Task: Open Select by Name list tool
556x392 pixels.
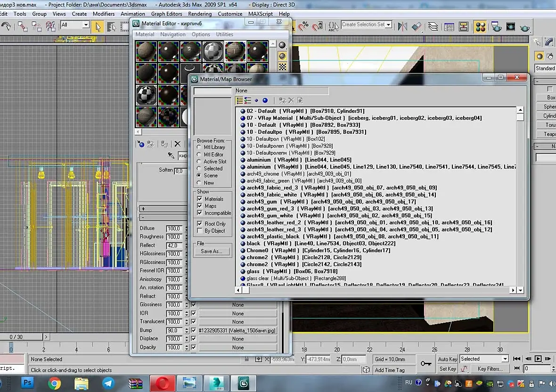Action: 111,26
